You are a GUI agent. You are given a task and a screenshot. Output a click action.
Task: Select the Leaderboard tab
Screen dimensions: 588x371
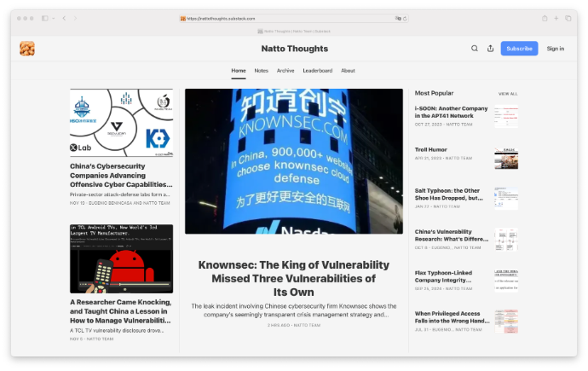(x=317, y=71)
